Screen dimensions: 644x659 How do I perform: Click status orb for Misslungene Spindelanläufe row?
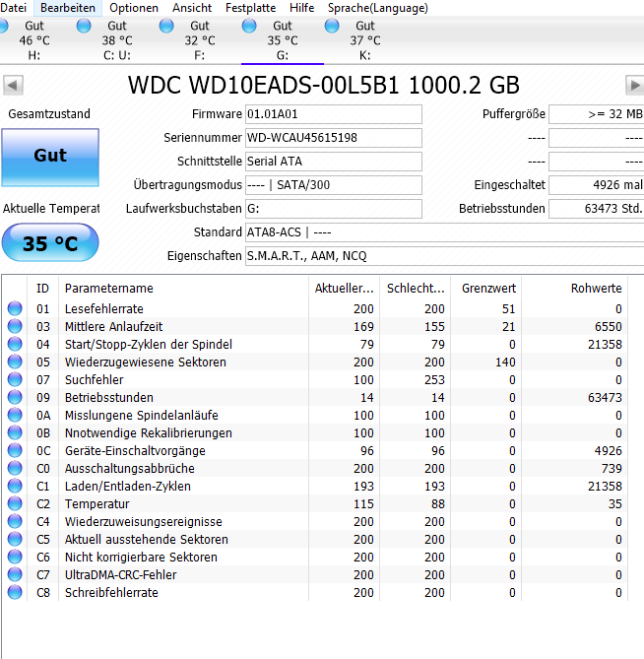15,415
